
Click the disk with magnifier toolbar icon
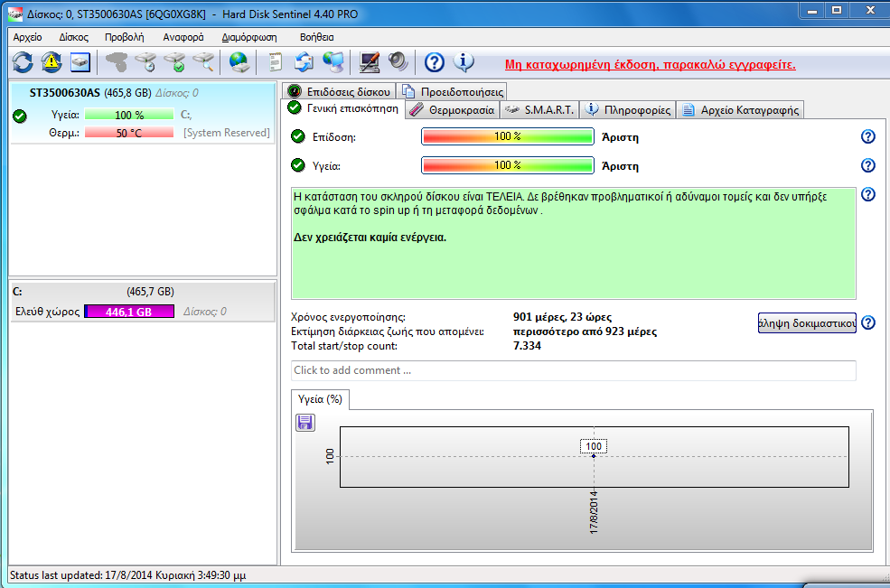(204, 61)
